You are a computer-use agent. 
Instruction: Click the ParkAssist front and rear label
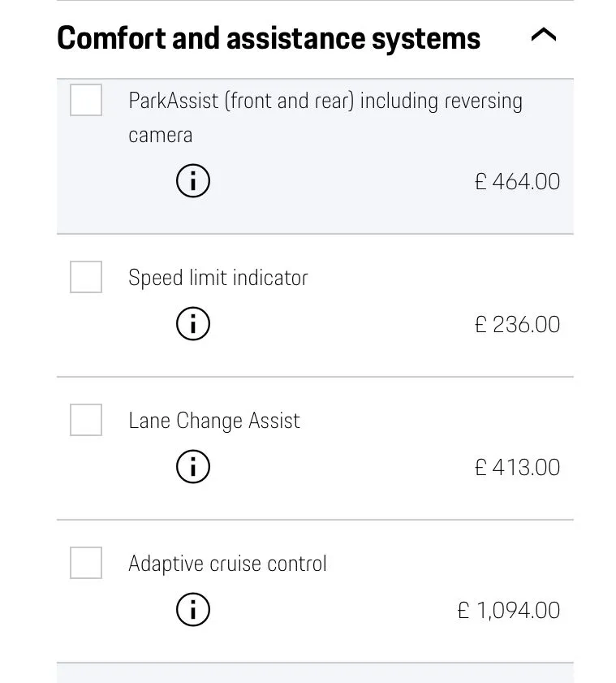(x=325, y=102)
